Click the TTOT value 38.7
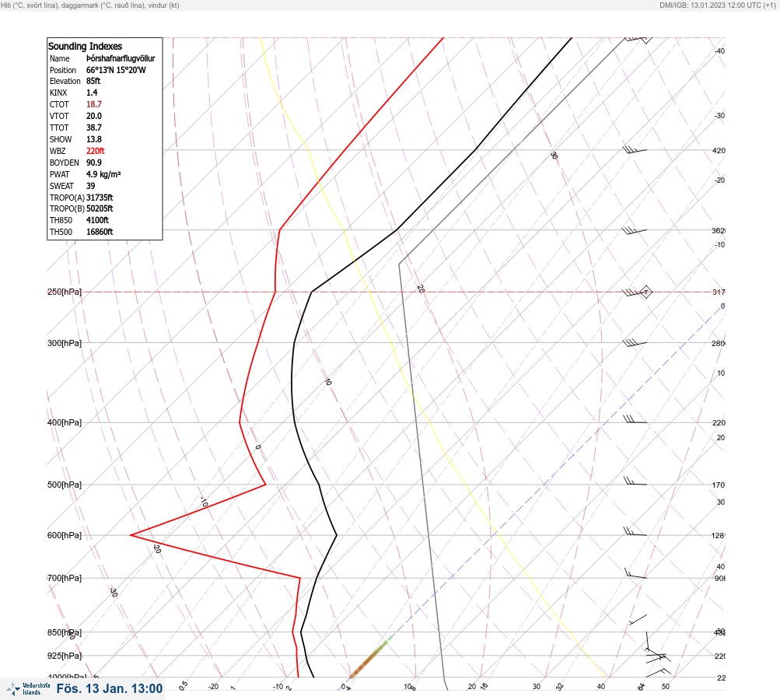The image size is (780, 700). [x=93, y=128]
